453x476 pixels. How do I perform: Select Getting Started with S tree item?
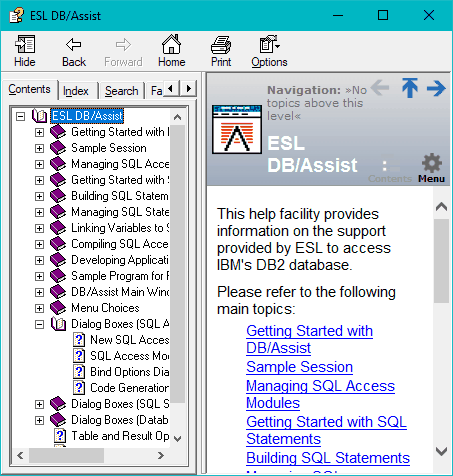[120, 180]
